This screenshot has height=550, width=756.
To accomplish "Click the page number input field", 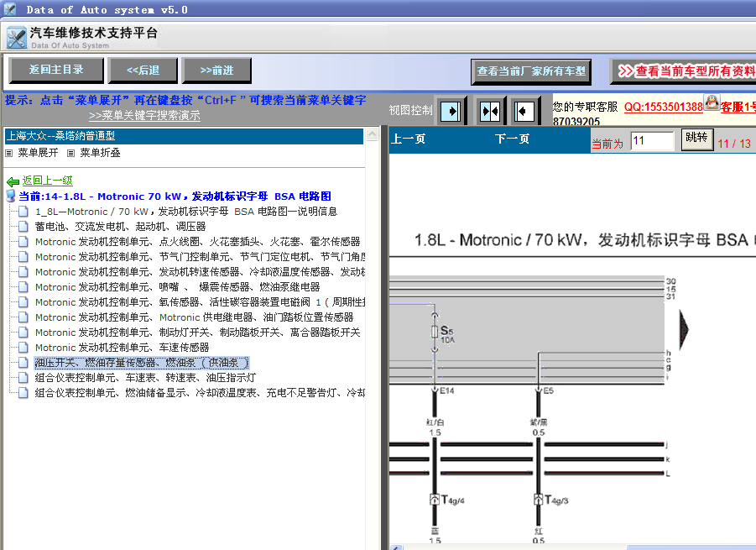I will (x=652, y=141).
